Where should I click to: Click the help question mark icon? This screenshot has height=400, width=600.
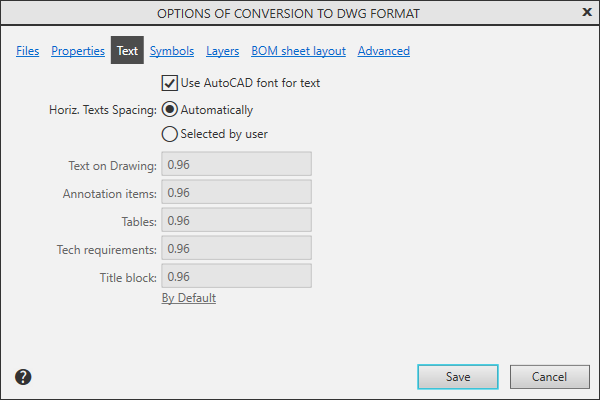pyautogui.click(x=24, y=377)
